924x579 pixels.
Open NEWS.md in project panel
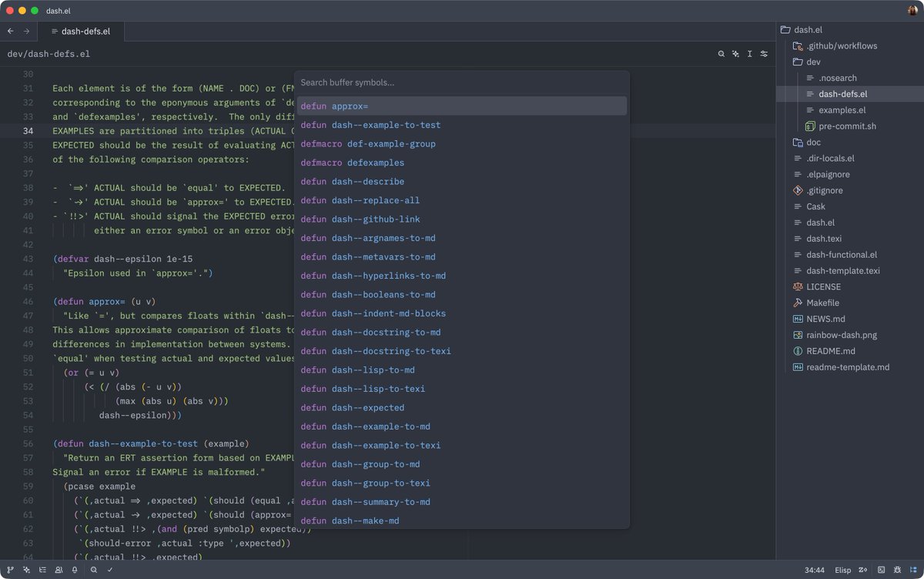click(850, 319)
